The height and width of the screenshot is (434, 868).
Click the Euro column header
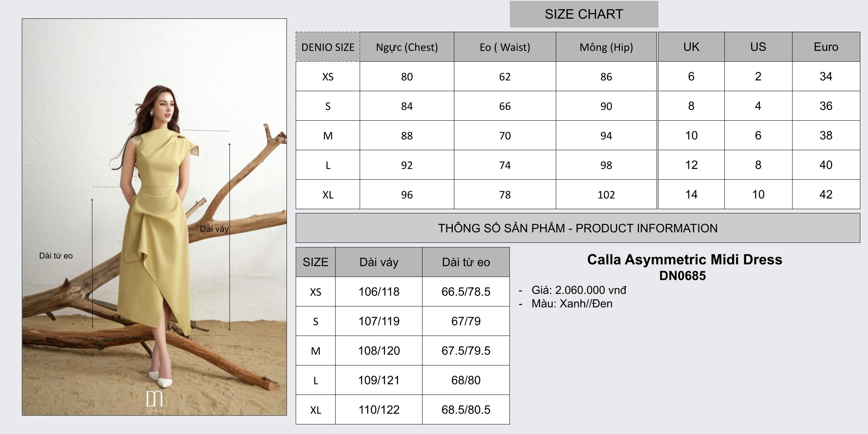tap(826, 47)
